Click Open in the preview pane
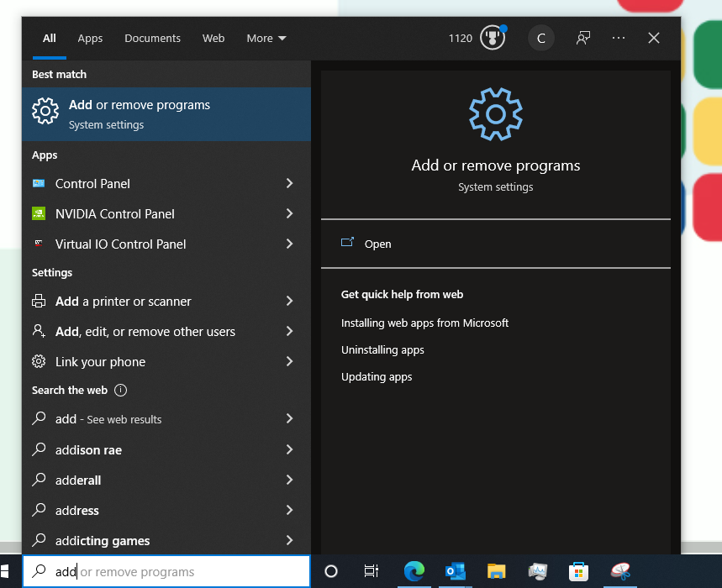The image size is (722, 588). coord(377,244)
